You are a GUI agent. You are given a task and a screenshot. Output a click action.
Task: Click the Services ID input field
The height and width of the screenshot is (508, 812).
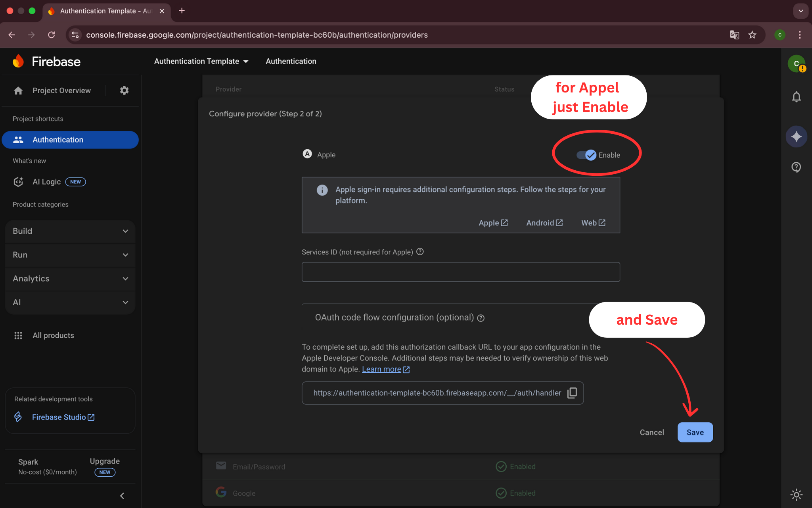(460, 272)
